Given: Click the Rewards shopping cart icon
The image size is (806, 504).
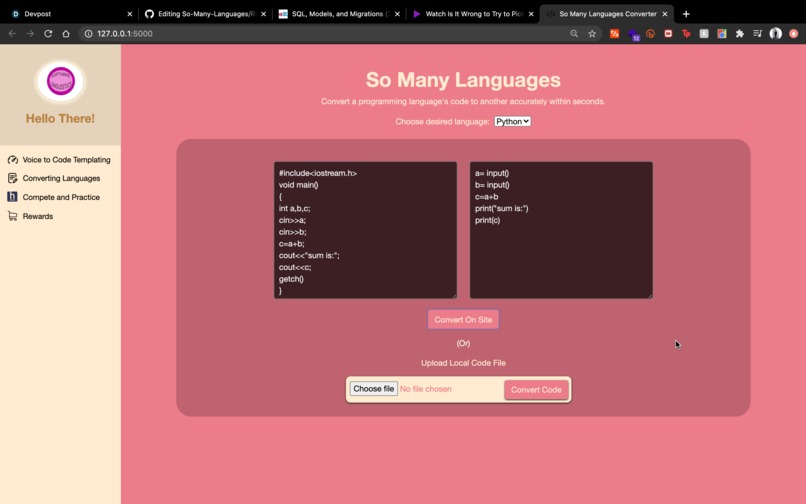Looking at the screenshot, I should pyautogui.click(x=13, y=216).
